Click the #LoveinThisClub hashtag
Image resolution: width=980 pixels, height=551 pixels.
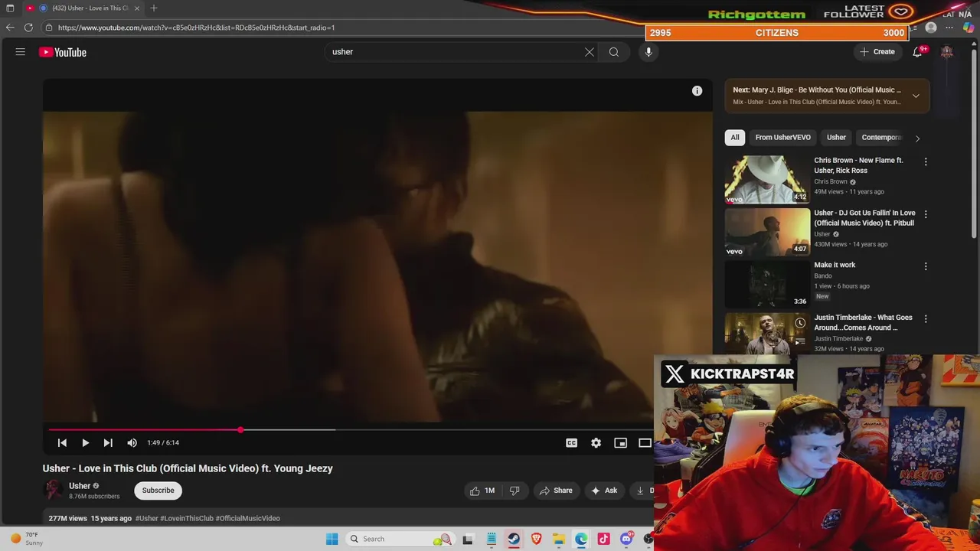[187, 518]
